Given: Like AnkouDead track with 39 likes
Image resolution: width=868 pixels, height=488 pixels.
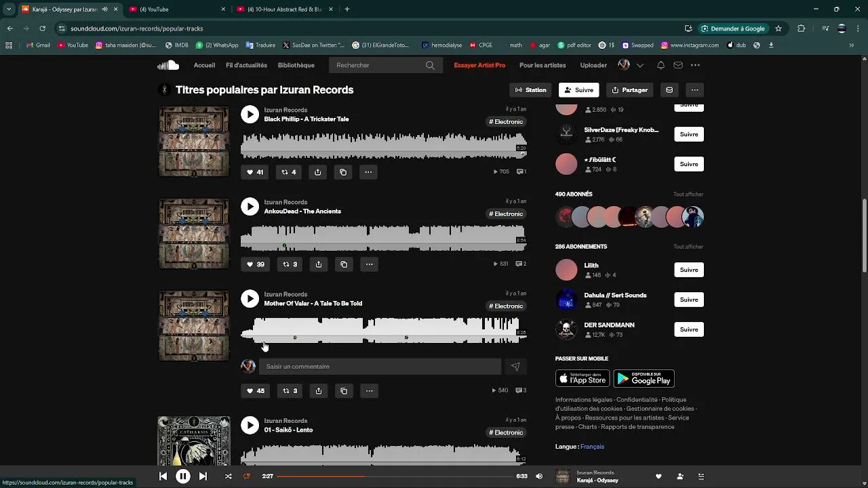Looking at the screenshot, I should tap(255, 264).
